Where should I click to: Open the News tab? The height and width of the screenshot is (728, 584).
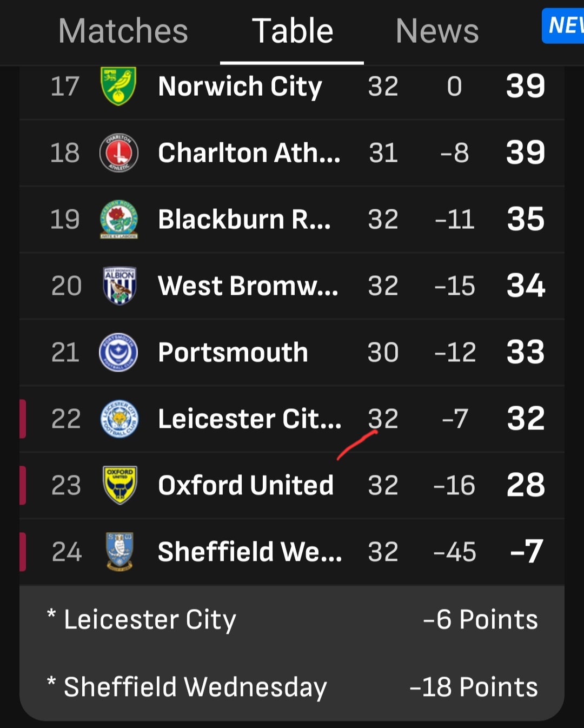pos(437,31)
